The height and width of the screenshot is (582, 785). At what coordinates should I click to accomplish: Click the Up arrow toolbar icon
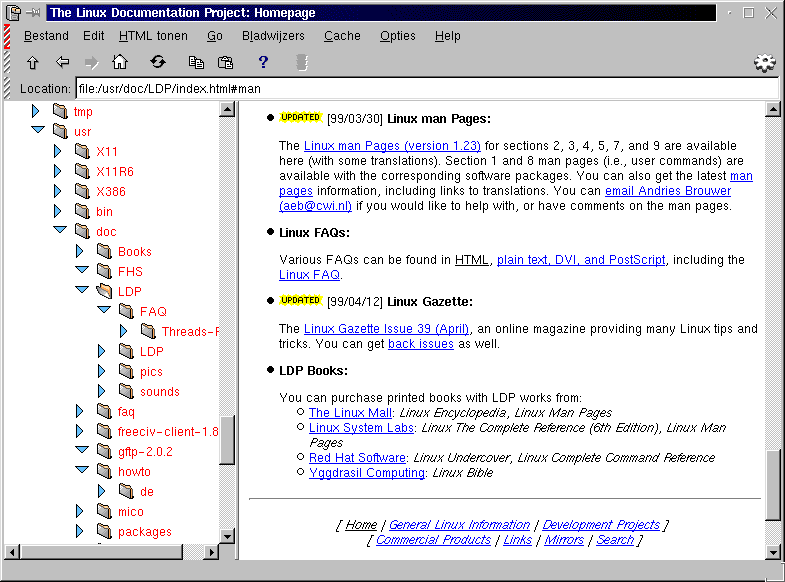click(x=33, y=63)
